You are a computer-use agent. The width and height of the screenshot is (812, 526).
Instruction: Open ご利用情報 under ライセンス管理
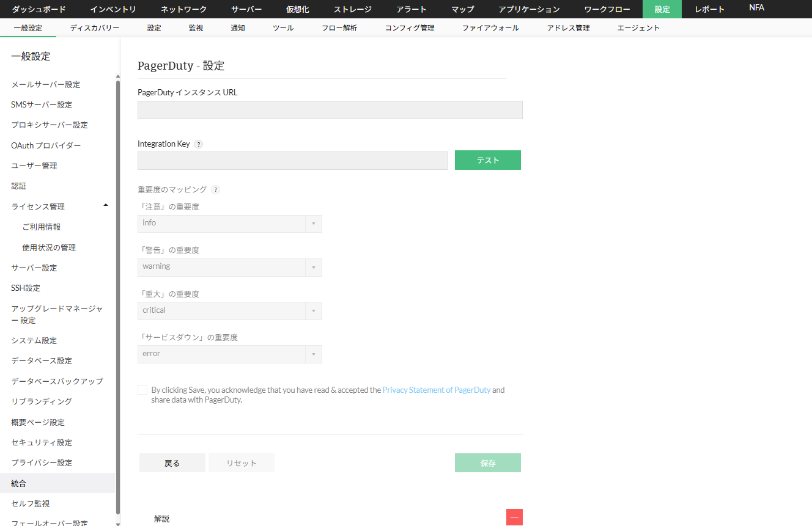coord(42,227)
